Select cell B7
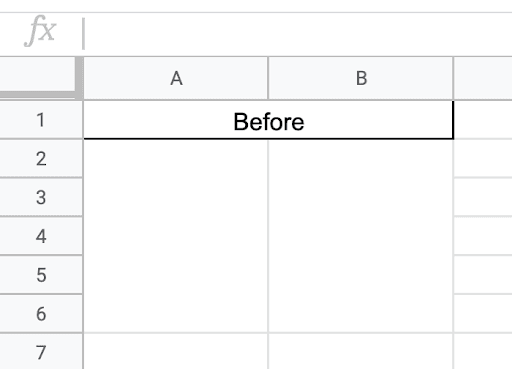The width and height of the screenshot is (512, 369). (x=361, y=351)
